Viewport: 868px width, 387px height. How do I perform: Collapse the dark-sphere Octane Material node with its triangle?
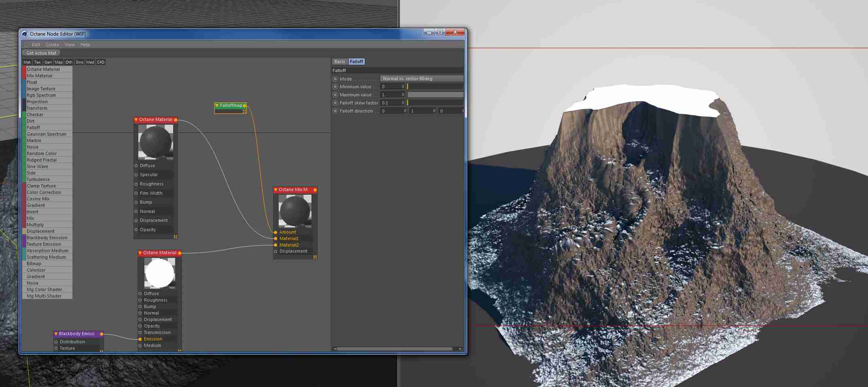(136, 120)
